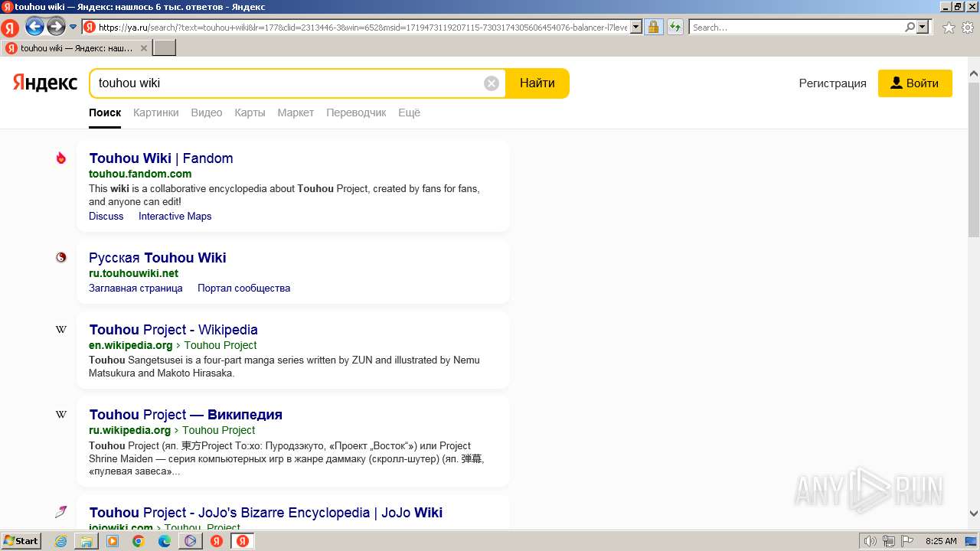Screen dimensions: 980x551
Task: Switch to the Картинки tab
Action: 156,112
